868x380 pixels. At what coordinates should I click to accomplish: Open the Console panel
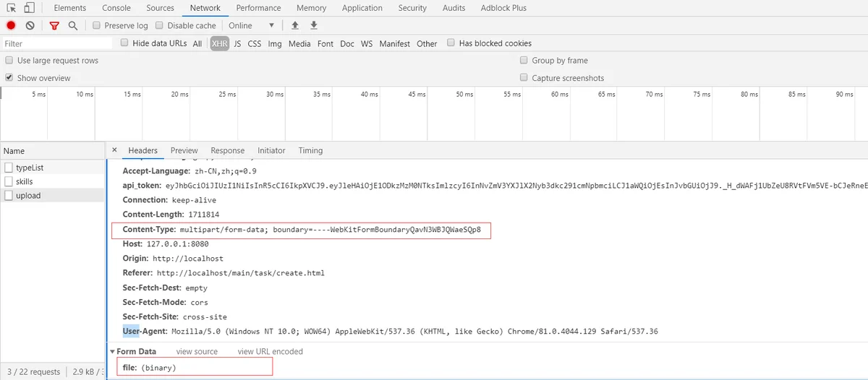[x=116, y=8]
